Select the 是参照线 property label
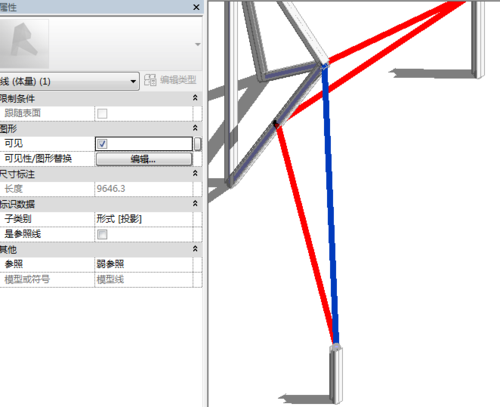Viewport: 500px width, 407px height. (23, 234)
